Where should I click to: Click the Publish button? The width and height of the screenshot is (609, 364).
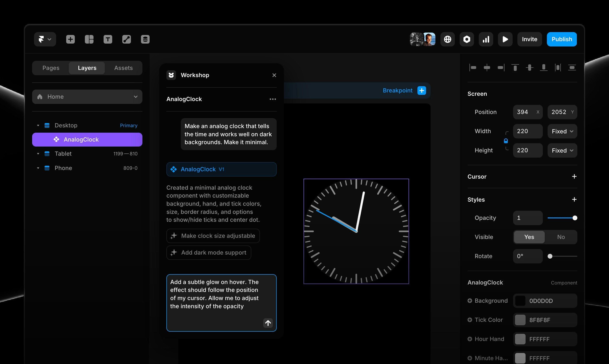pyautogui.click(x=562, y=39)
